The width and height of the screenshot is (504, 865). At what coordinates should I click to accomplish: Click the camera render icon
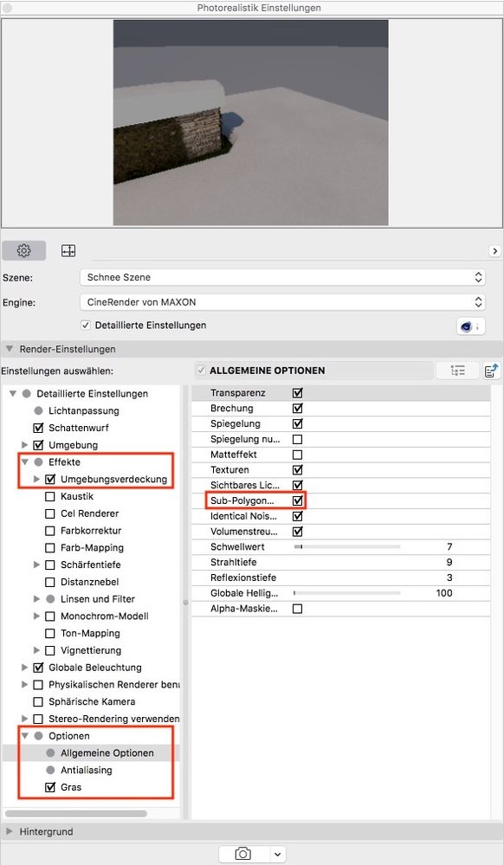242,854
